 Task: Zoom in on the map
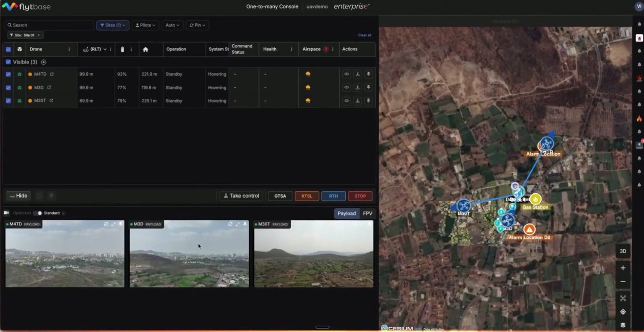tap(623, 268)
